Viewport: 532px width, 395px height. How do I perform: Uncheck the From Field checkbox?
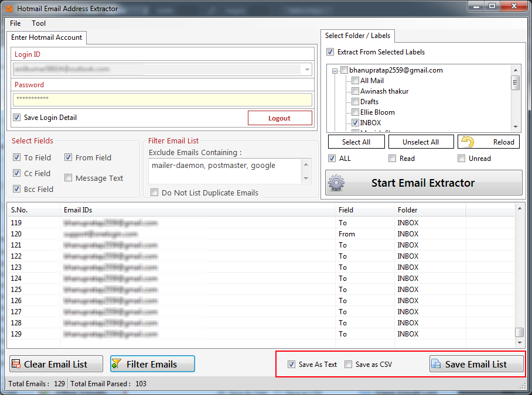[68, 157]
